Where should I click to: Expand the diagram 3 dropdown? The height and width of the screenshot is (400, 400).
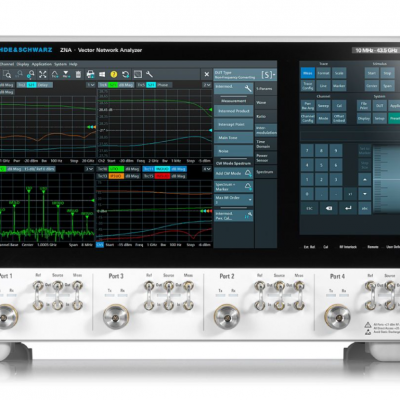coord(89,169)
